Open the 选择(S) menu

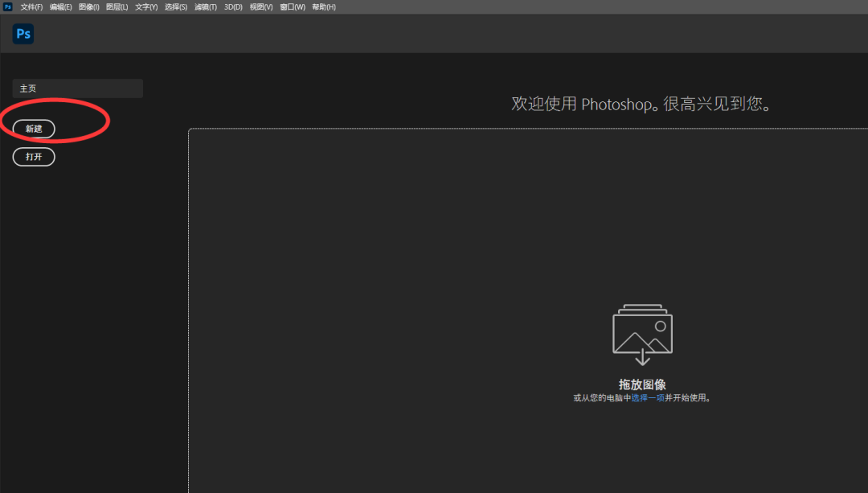click(x=176, y=7)
